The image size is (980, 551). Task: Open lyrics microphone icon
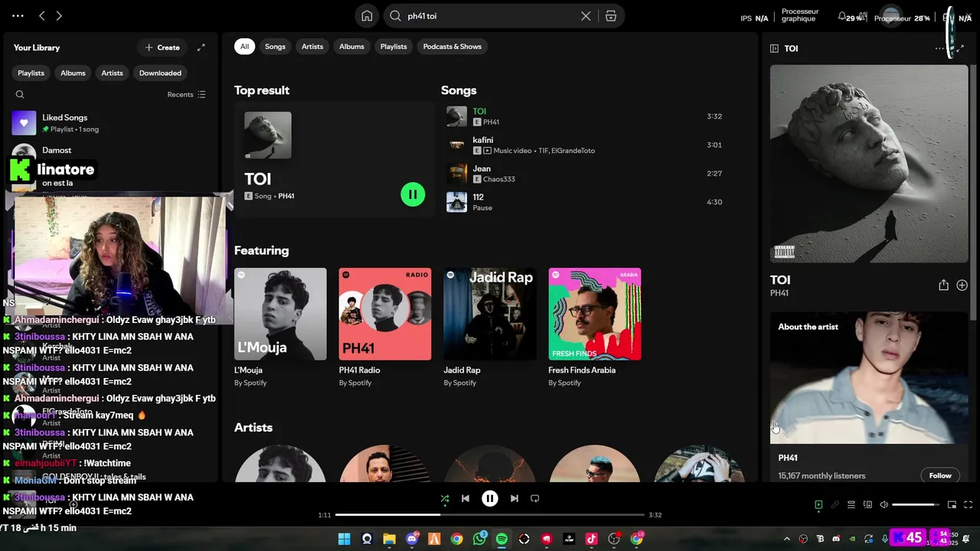click(835, 505)
